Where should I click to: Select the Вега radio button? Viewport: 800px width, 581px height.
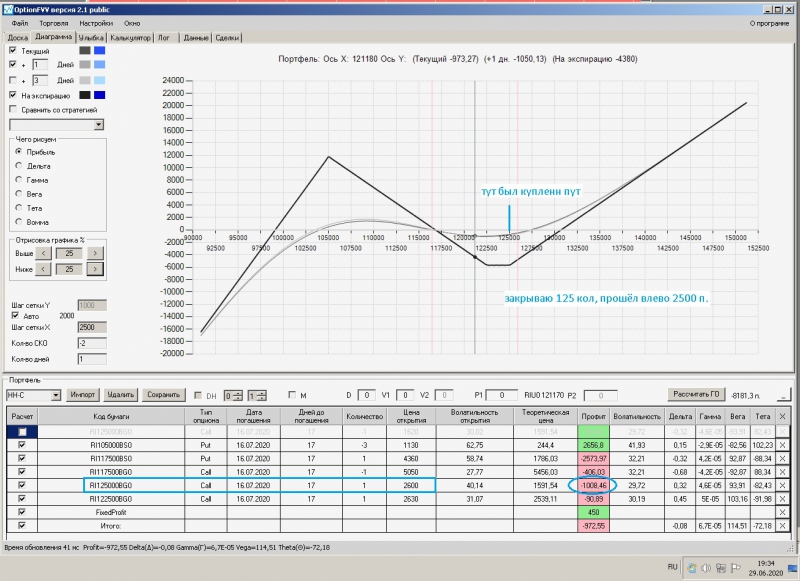(x=19, y=194)
